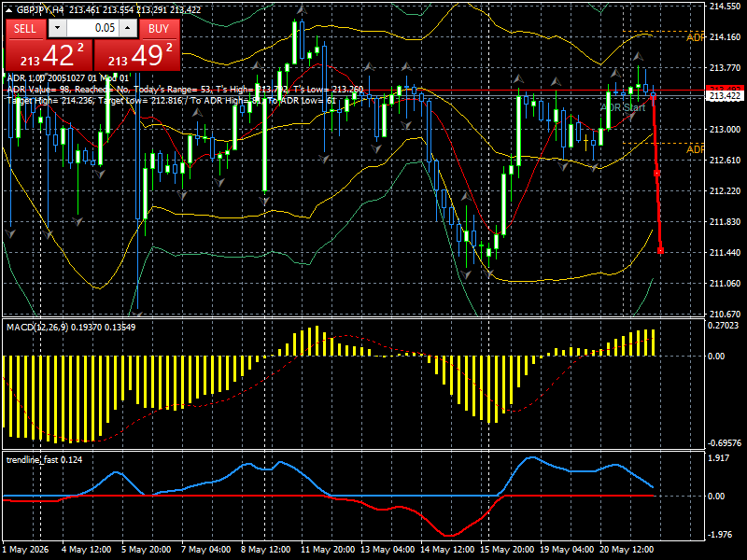Click the 212.610 price scale label
Image resolution: width=747 pixels, height=560 pixels.
point(725,160)
